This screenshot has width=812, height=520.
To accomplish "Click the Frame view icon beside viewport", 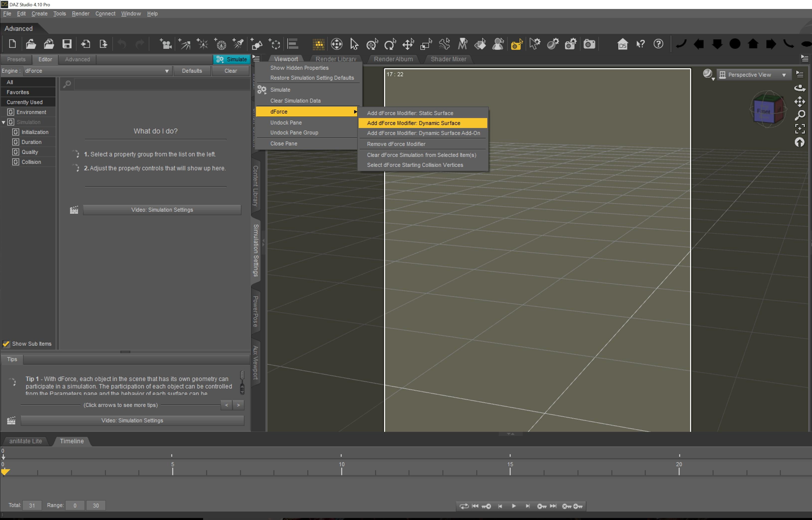I will click(x=800, y=128).
